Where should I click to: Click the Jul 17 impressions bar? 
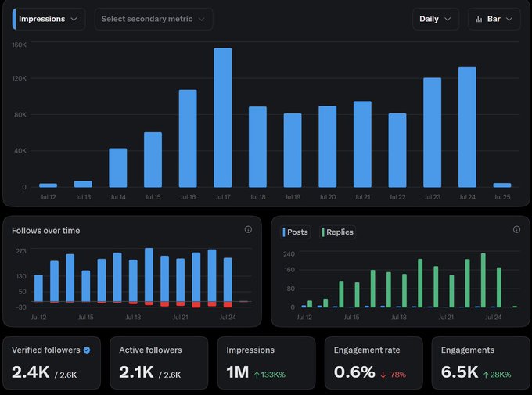pyautogui.click(x=223, y=117)
